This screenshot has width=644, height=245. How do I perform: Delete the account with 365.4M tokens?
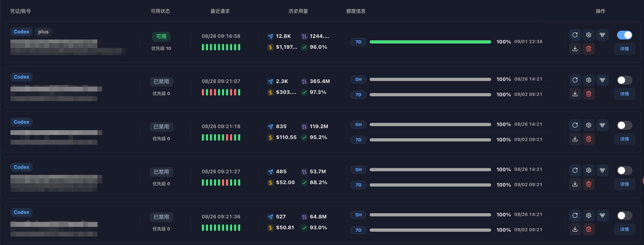588,94
